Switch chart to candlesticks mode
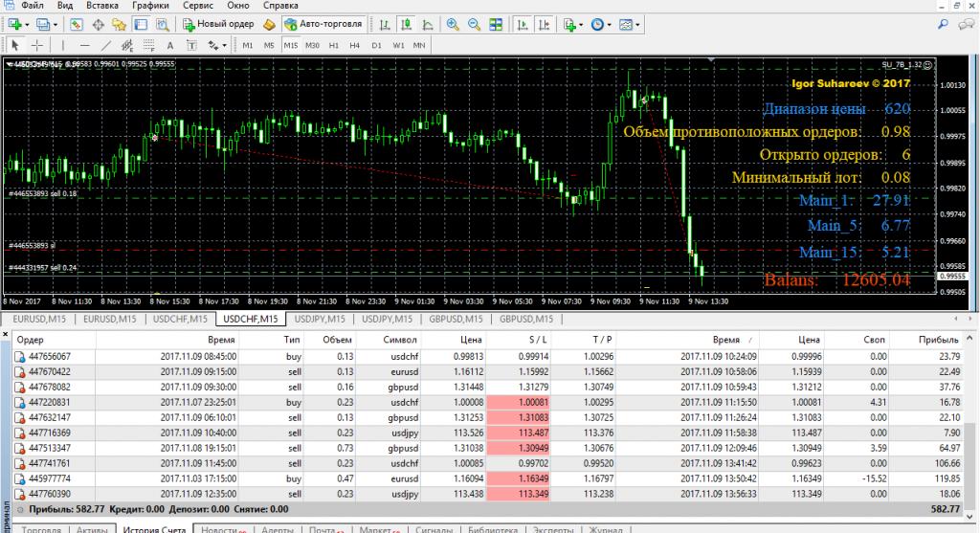Viewport: 980px width, 533px height. [x=404, y=24]
